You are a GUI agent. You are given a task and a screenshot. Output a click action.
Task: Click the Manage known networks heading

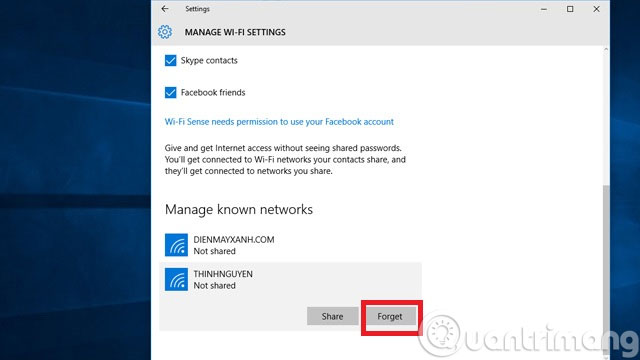239,209
